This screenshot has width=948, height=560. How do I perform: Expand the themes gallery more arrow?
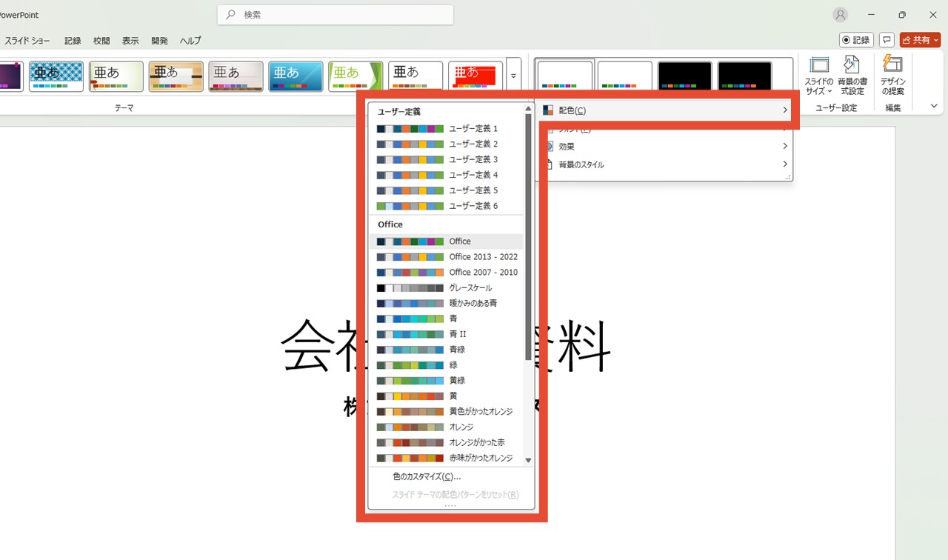point(513,76)
